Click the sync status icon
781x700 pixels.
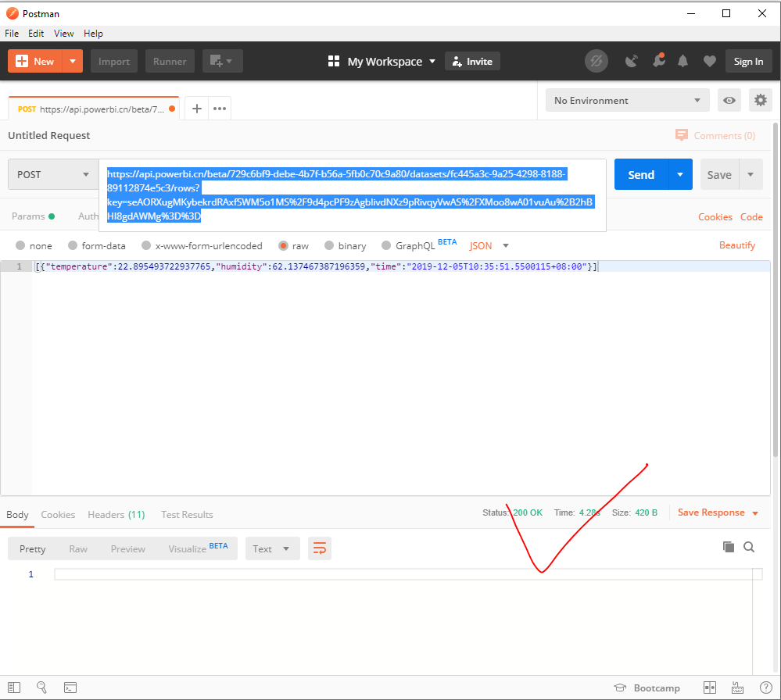coord(596,61)
